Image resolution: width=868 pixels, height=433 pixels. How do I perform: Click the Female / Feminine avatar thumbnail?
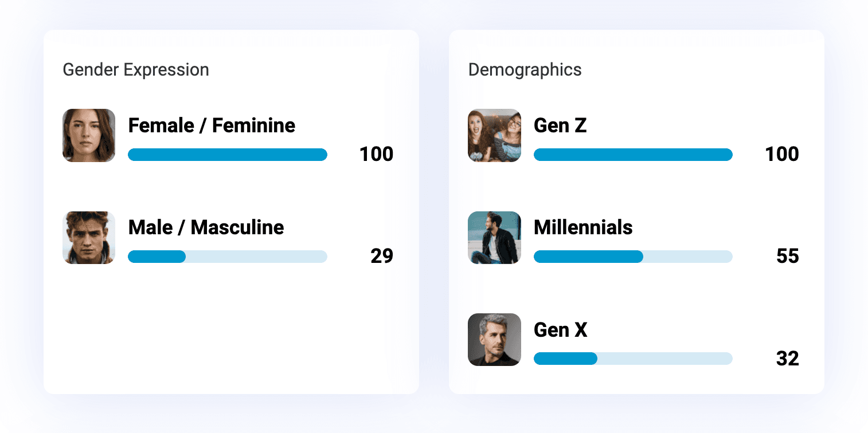(x=89, y=135)
